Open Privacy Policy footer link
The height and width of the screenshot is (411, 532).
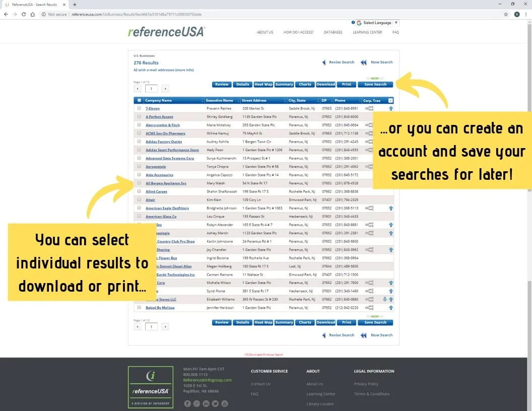tap(366, 384)
